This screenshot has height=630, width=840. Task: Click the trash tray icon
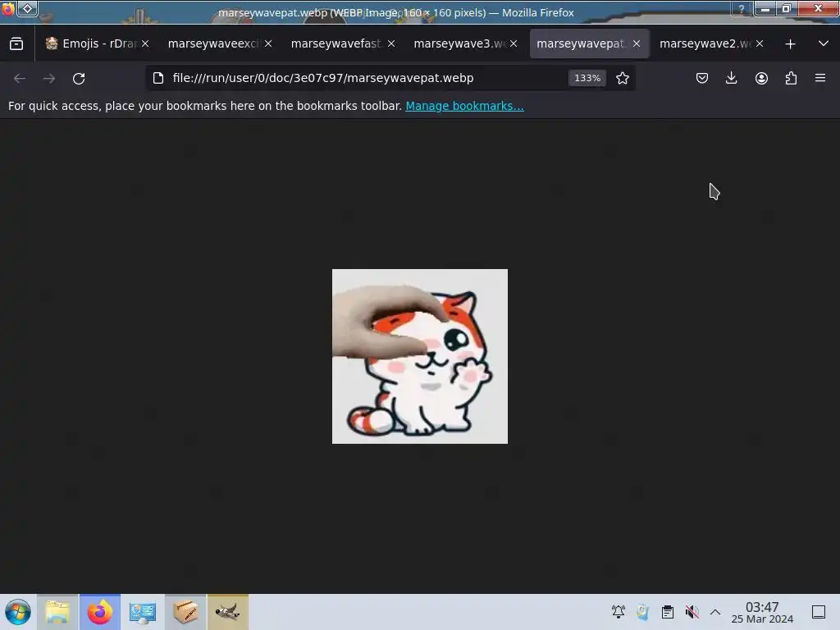pyautogui.click(x=643, y=612)
